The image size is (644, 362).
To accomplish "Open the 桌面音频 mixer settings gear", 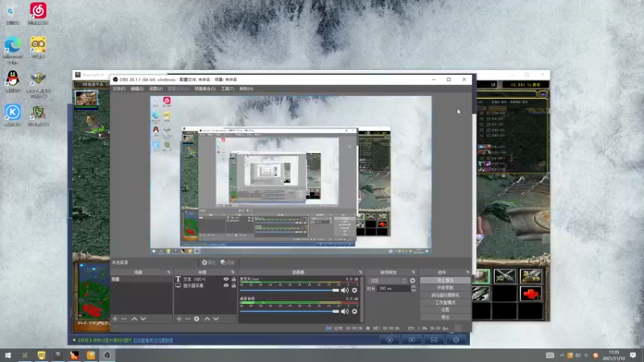I will (354, 311).
